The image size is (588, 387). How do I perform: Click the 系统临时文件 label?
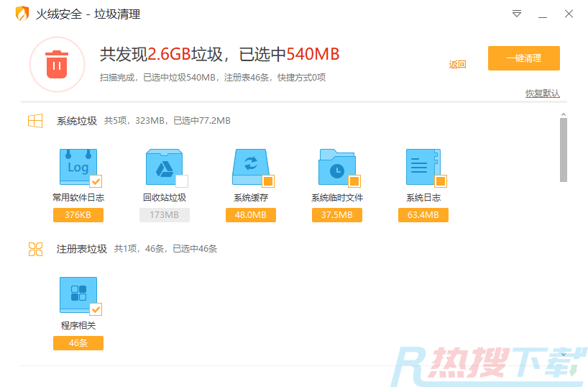pyautogui.click(x=336, y=197)
